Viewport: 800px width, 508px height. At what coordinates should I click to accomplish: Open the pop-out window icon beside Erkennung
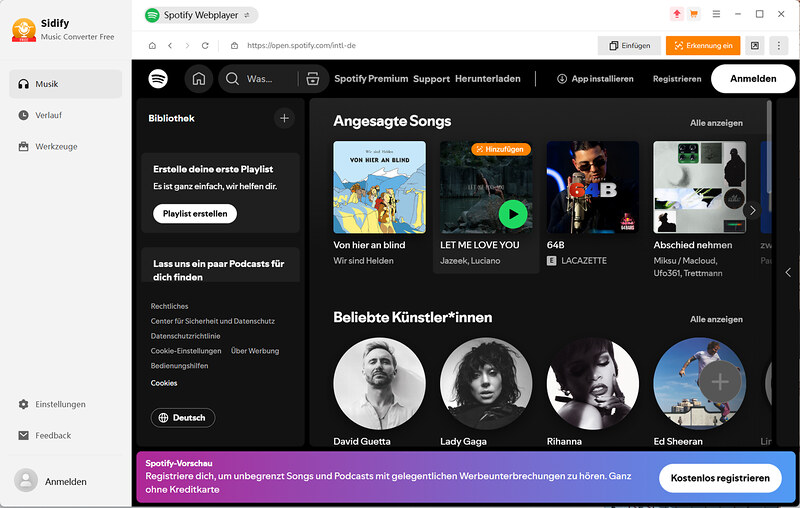coord(755,45)
